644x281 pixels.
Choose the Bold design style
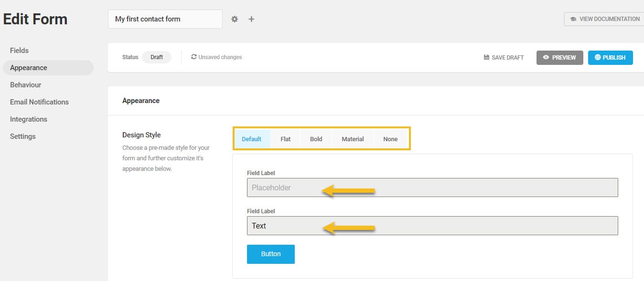click(316, 138)
